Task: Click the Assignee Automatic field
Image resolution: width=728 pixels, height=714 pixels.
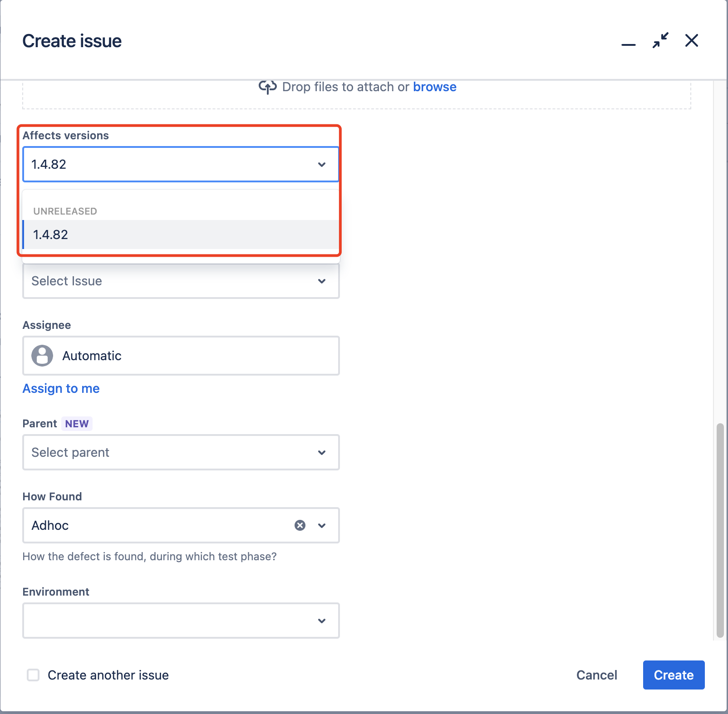Action: 181,356
